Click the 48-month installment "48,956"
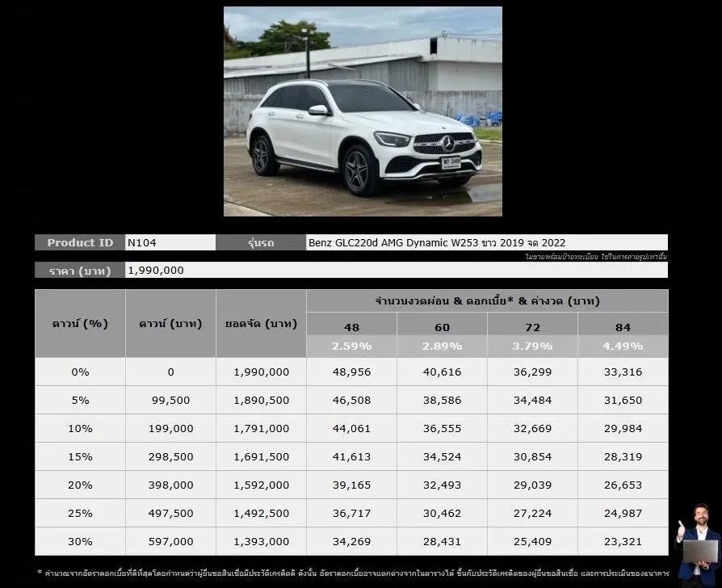 point(352,372)
